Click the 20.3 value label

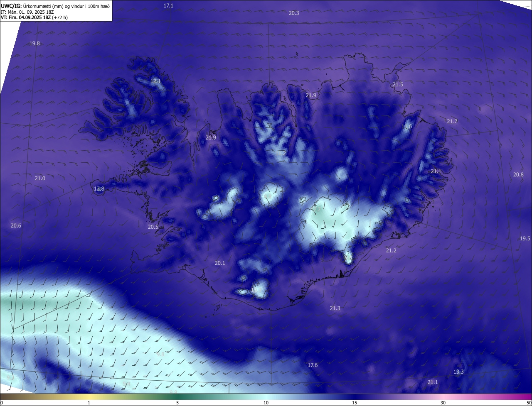point(294,13)
